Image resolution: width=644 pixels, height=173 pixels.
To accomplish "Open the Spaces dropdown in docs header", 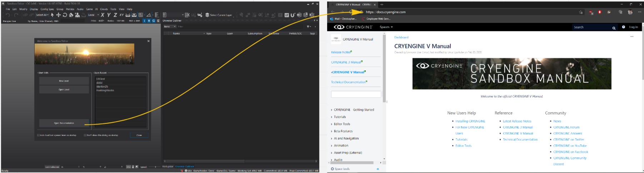I will (x=386, y=27).
